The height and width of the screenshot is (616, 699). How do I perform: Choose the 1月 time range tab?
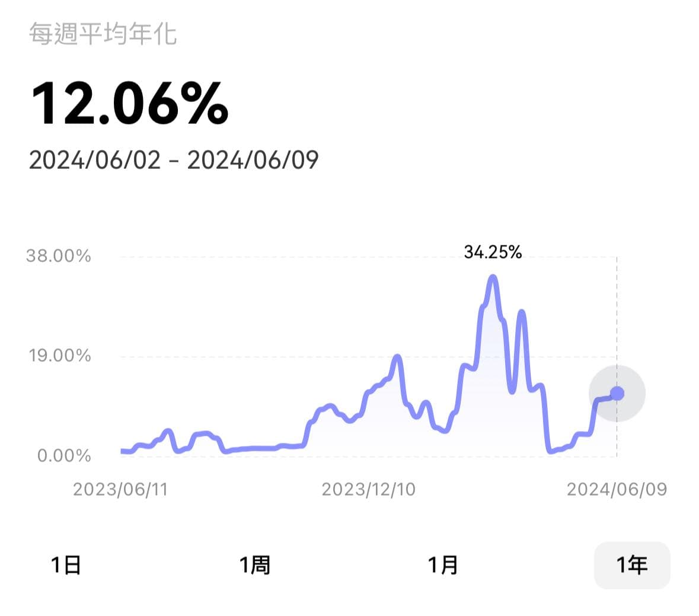(443, 565)
